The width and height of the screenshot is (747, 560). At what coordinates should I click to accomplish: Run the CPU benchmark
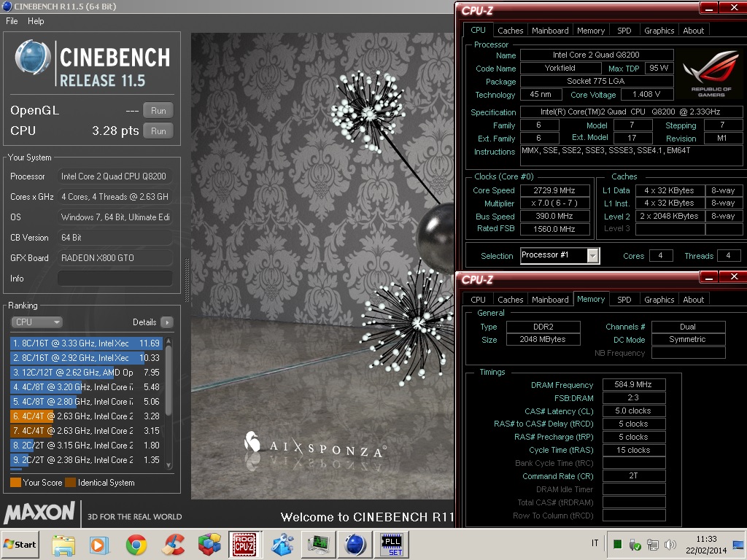(x=158, y=131)
